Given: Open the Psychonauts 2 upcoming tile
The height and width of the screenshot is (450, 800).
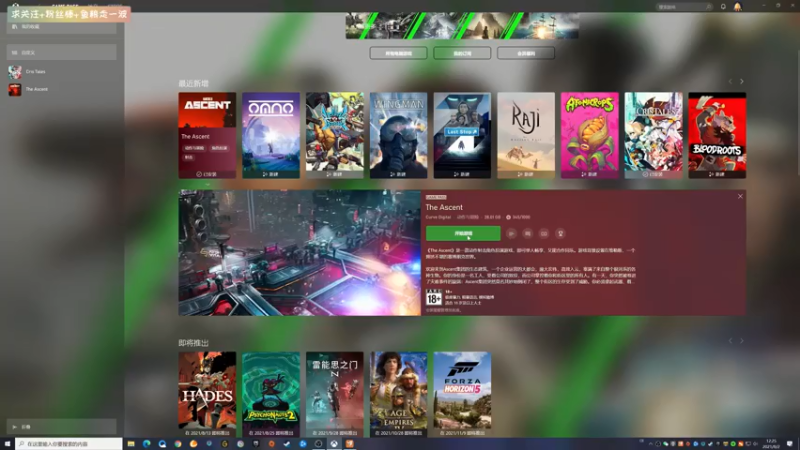Looking at the screenshot, I should pos(271,393).
